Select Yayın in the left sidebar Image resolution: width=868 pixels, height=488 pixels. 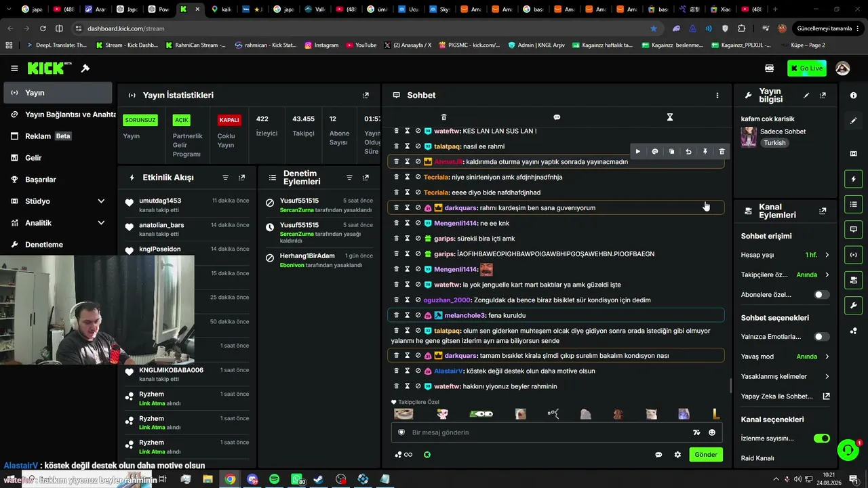coord(58,93)
